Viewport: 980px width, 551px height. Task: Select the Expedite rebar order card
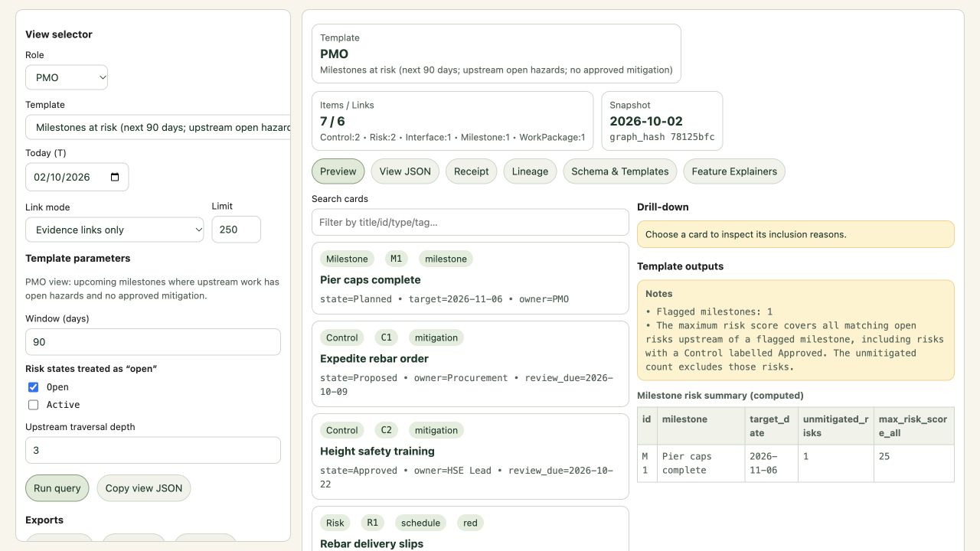point(470,364)
